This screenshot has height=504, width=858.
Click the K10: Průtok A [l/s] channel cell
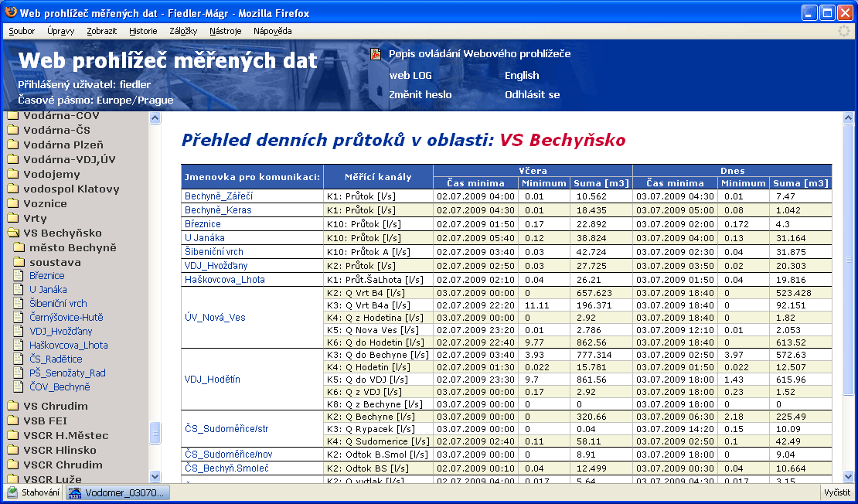378,252
